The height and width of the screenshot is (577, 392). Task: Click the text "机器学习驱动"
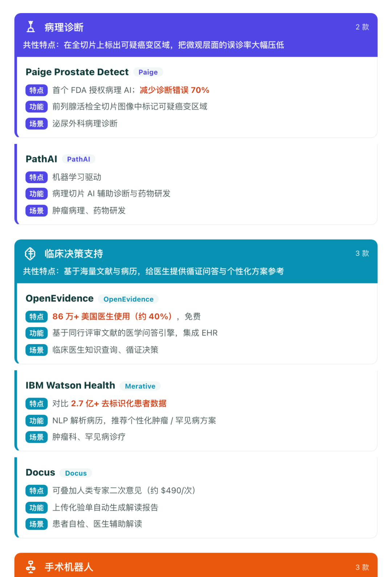point(77,177)
